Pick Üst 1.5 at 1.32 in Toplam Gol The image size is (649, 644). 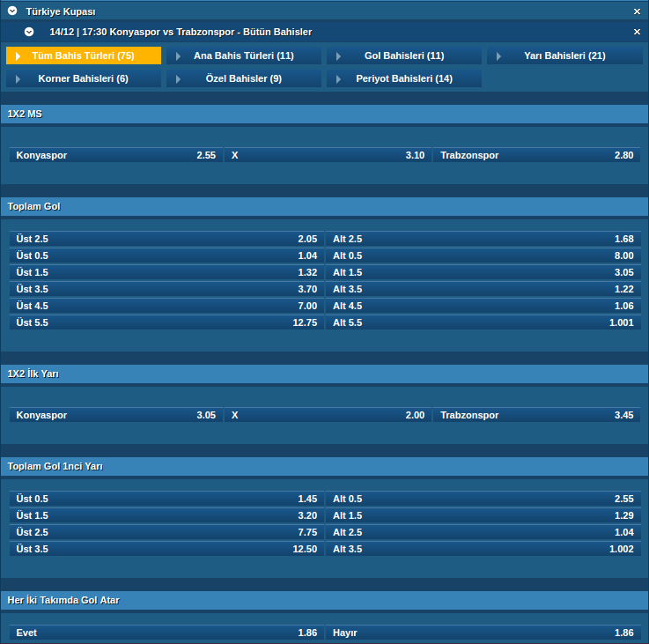click(166, 272)
